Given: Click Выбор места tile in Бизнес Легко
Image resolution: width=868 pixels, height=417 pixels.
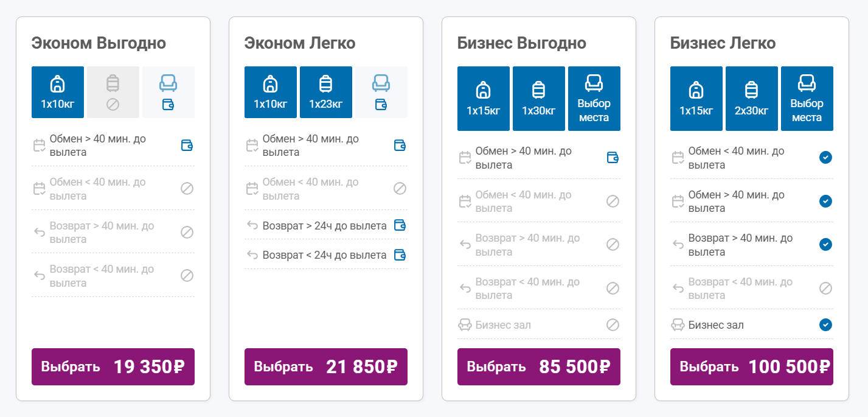Looking at the screenshot, I should click(x=807, y=99).
